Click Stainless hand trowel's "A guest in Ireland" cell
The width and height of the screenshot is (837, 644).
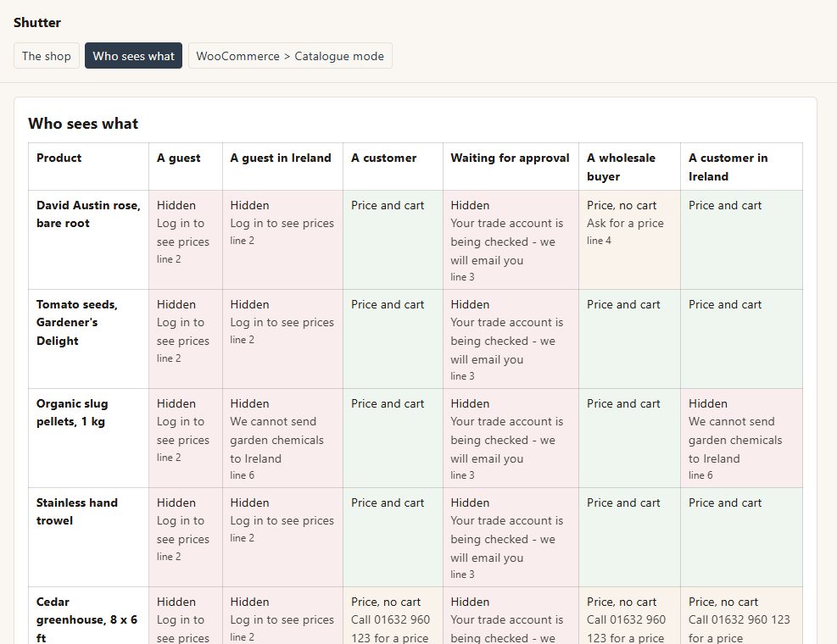(283, 538)
